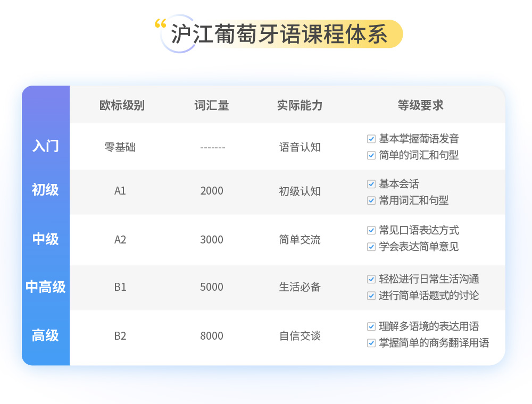
Task: Check the 基本会话 checkbox
Action: click(x=371, y=184)
